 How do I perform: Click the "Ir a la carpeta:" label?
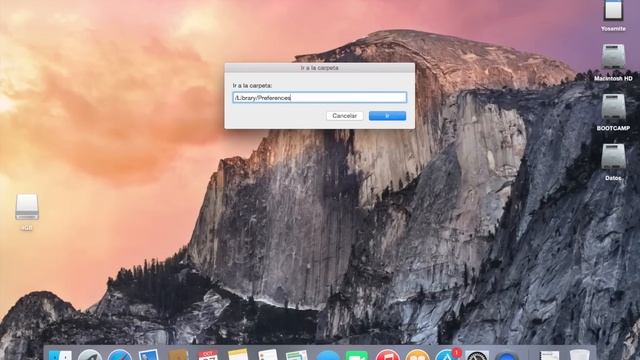252,86
